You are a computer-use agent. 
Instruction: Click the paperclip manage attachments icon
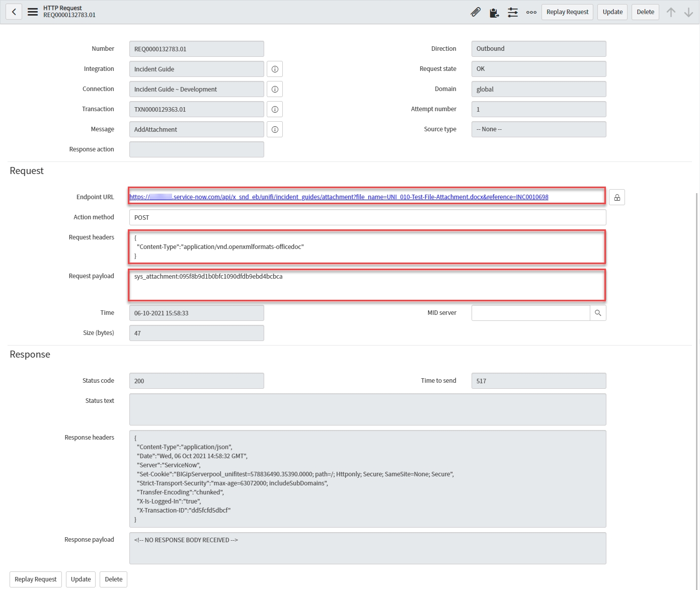476,12
